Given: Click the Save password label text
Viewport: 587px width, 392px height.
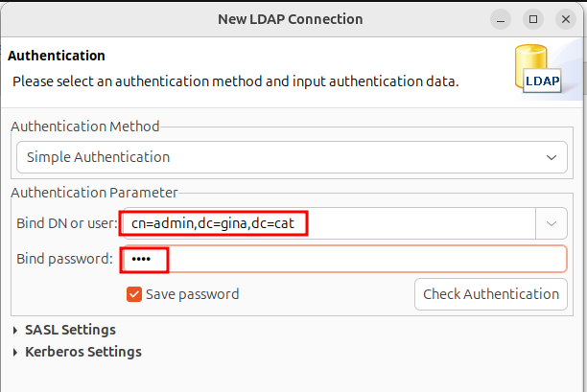Looking at the screenshot, I should point(192,294).
